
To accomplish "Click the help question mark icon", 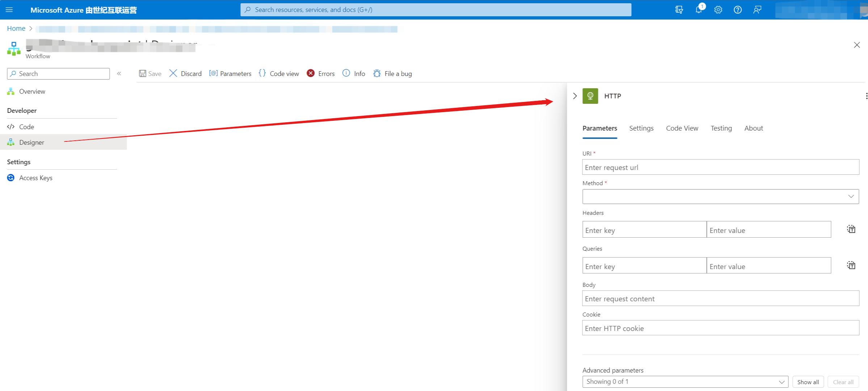I will (x=738, y=10).
